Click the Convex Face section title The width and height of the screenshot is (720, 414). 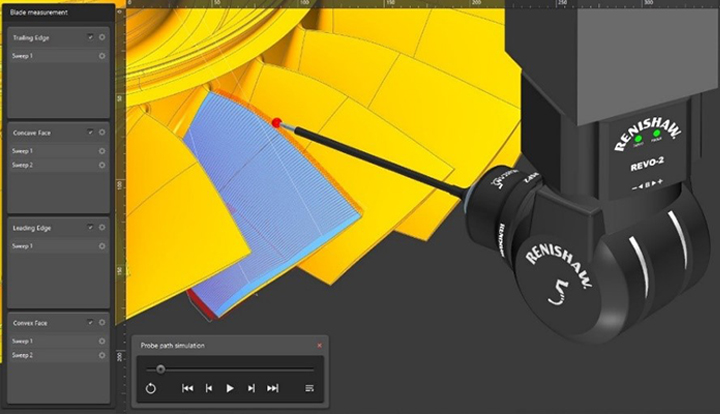[x=30, y=323]
